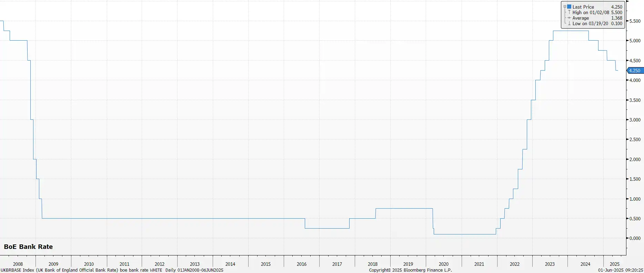Click the 1.500 label on the y-axis
Screen dimensions: 644x273
click(635, 179)
